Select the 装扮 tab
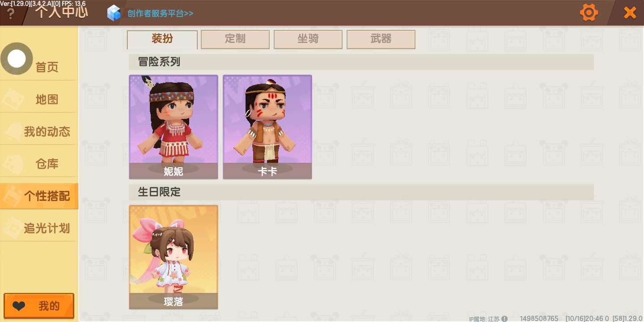 (162, 39)
